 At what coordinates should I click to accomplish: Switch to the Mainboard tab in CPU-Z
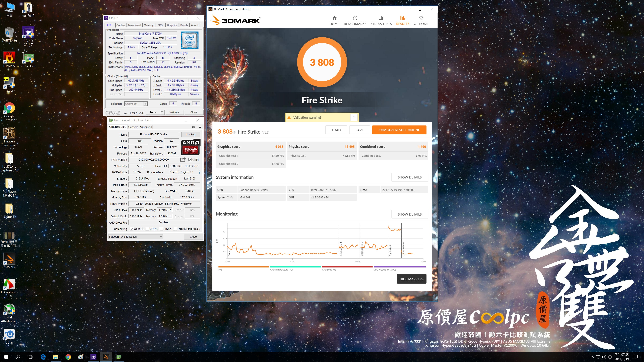coord(135,25)
